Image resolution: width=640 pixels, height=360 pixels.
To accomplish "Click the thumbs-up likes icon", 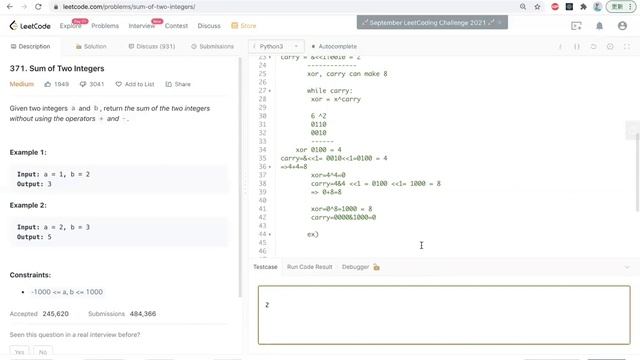I will [48, 84].
